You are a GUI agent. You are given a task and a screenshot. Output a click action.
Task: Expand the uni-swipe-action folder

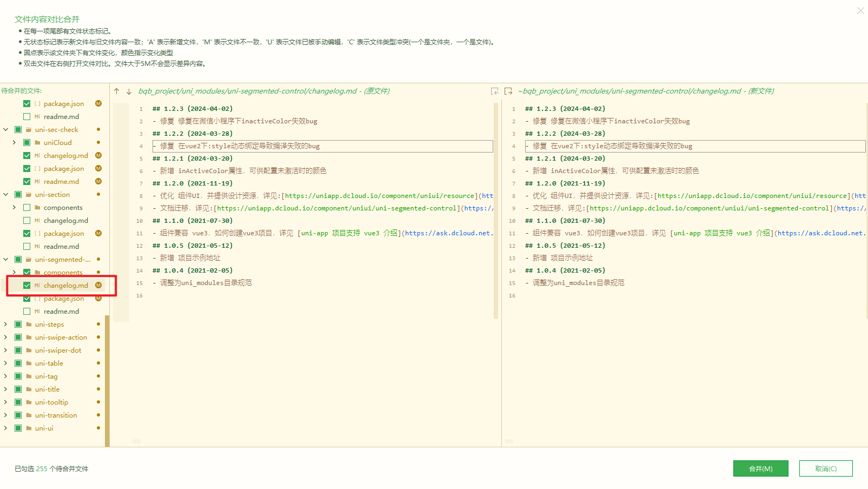6,338
